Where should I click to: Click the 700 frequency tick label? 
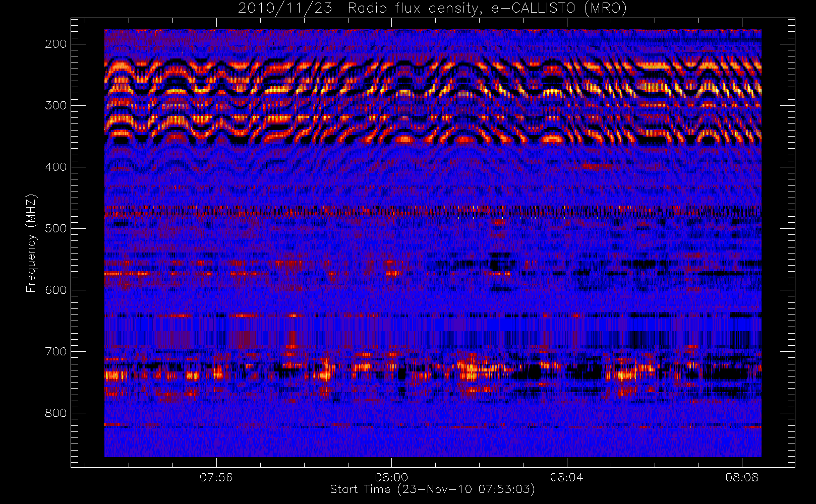55,351
